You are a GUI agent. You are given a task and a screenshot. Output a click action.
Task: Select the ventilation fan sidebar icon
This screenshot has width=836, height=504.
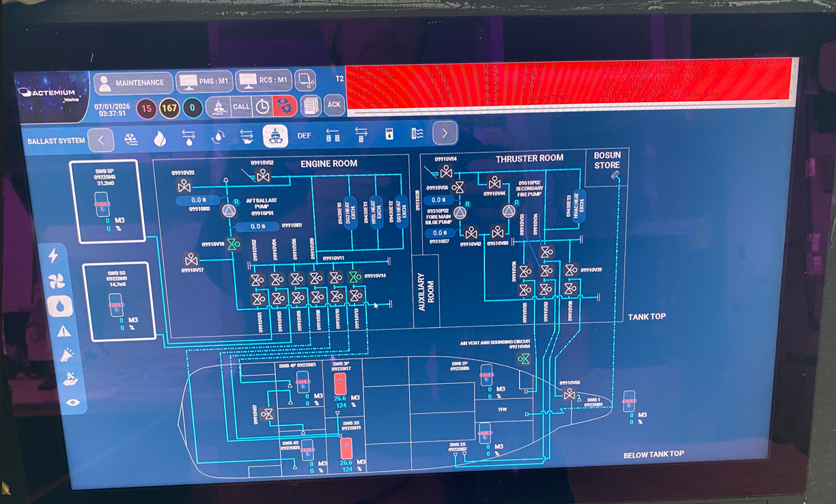pos(56,281)
